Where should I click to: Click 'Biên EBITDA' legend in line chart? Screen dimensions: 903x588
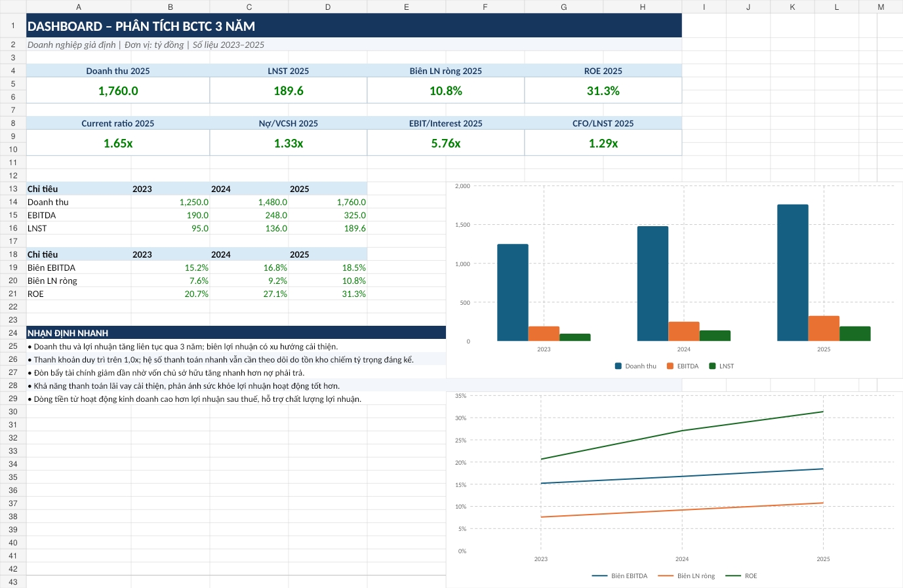620,576
